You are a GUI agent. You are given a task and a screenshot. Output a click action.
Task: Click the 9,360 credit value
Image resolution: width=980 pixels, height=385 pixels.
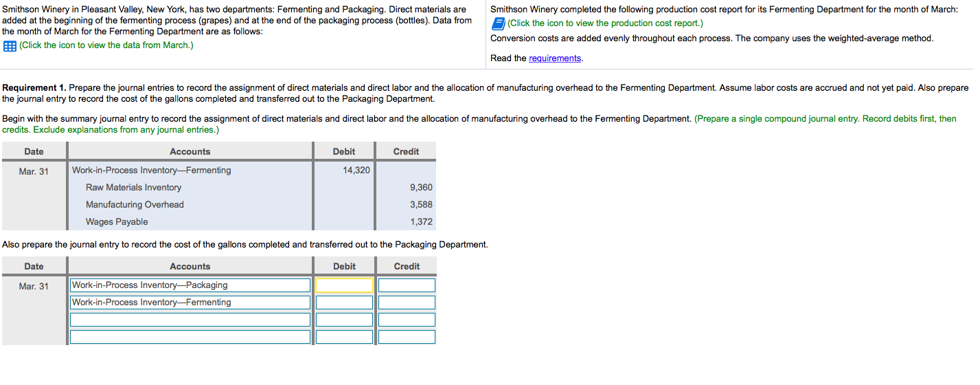421,188
